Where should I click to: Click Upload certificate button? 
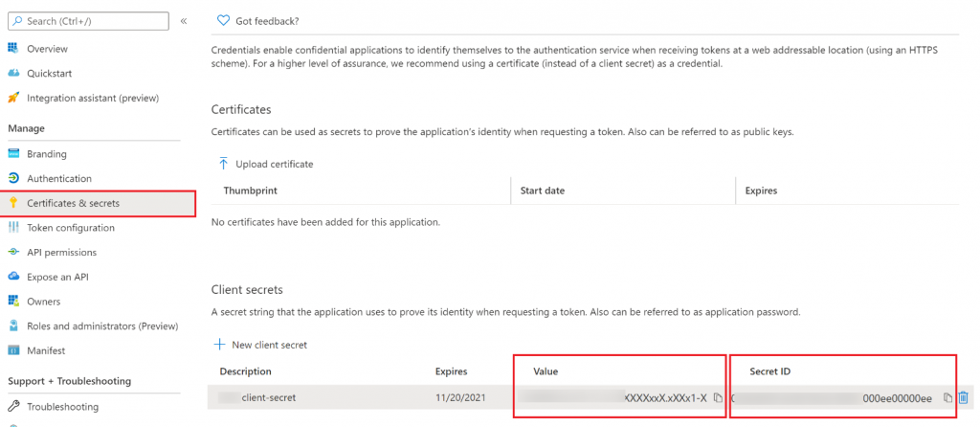coord(265,164)
